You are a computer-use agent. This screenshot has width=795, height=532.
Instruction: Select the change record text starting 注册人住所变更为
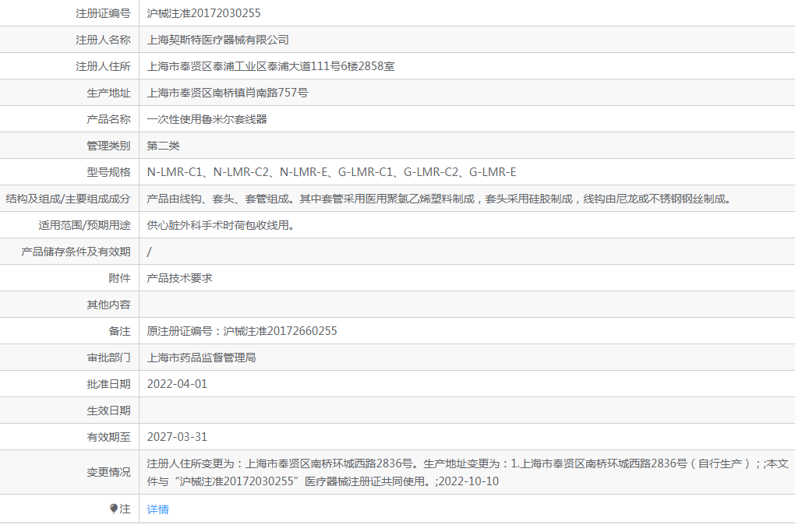point(468,472)
